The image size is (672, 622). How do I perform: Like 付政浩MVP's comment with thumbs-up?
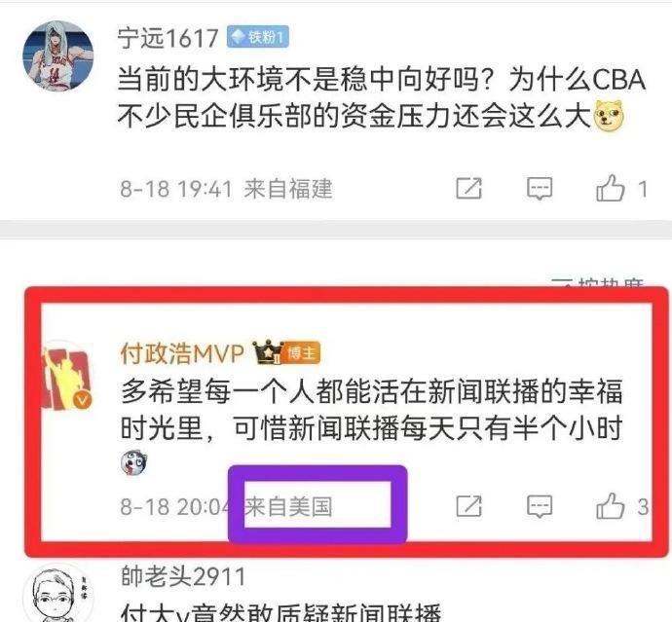click(x=610, y=506)
